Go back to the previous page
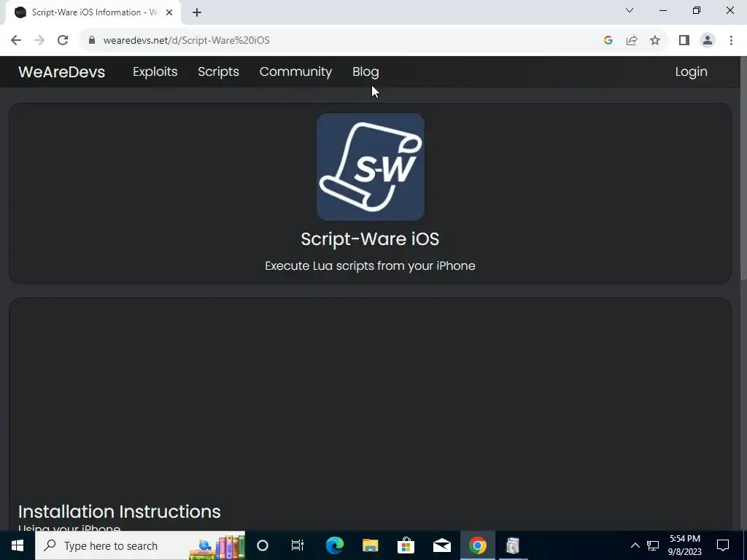Screen dimensions: 747x560 [x=16, y=41]
